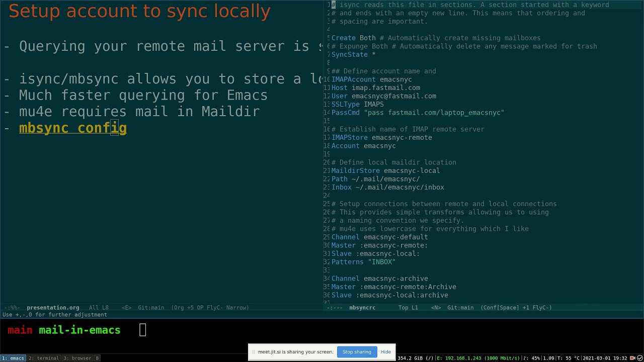Switch to workspace 2: terminal
Viewport: 644px width, 362px height.
[x=44, y=358]
